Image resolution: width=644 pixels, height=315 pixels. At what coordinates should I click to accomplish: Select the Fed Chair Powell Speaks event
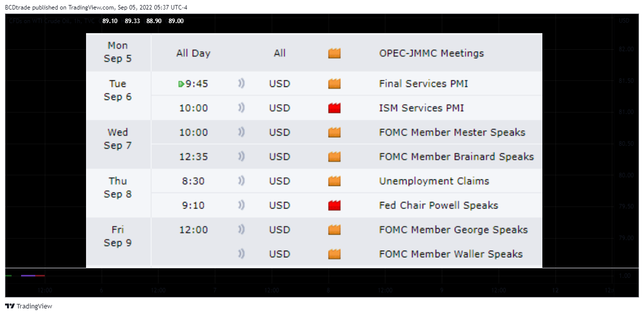pos(438,205)
